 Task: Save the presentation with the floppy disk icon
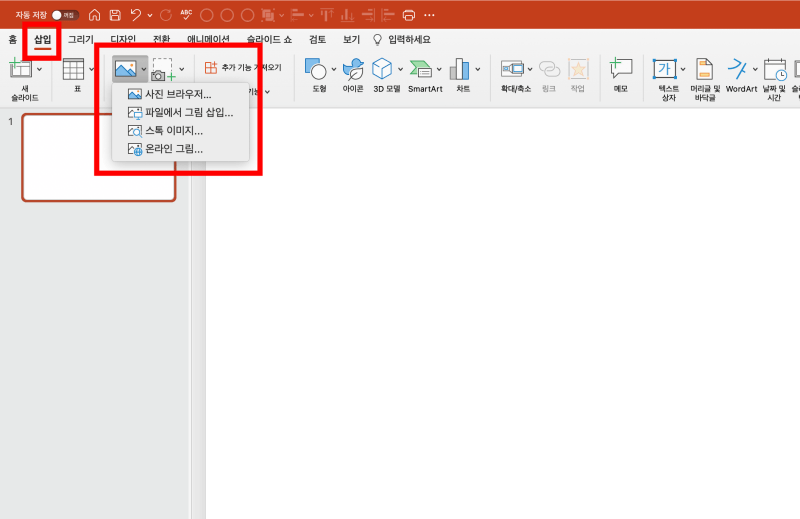(115, 15)
